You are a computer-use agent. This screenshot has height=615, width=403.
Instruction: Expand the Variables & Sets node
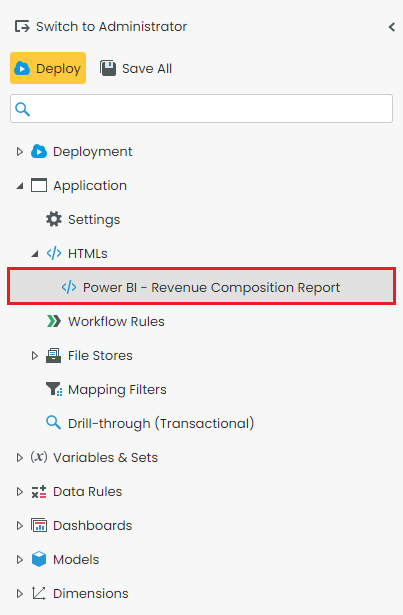pos(20,457)
